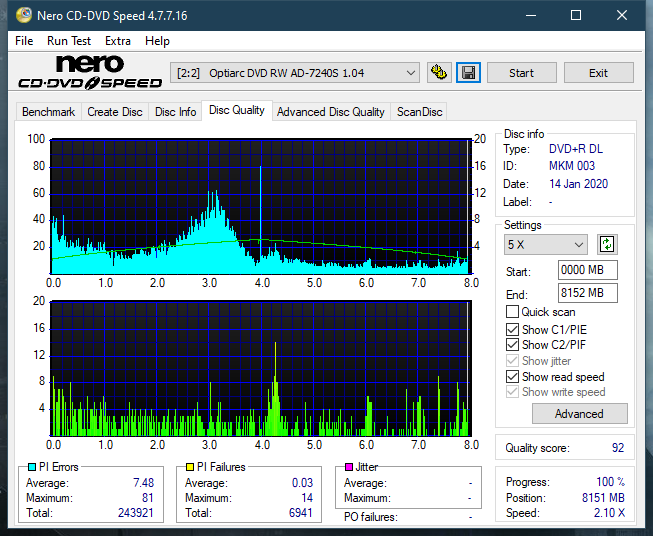Click the PI Failures graph area

(x=261, y=369)
